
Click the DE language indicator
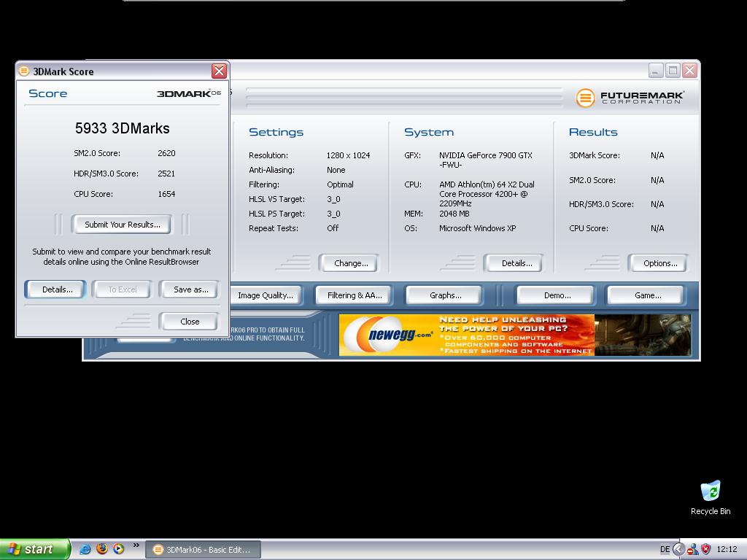[x=665, y=549]
